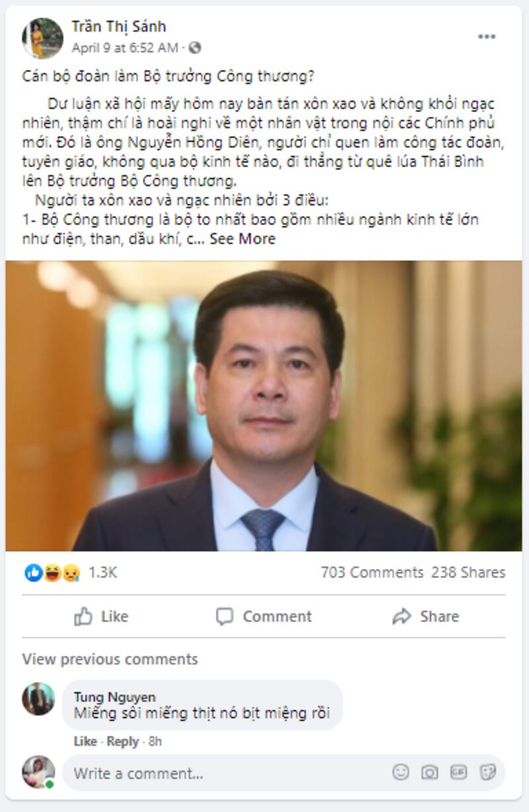Like the post with thumbs-up button
This screenshot has width=529, height=812.
click(101, 617)
